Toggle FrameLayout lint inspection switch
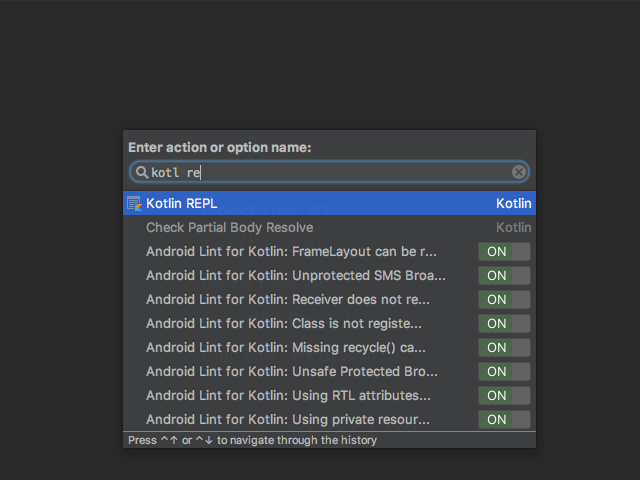 504,252
